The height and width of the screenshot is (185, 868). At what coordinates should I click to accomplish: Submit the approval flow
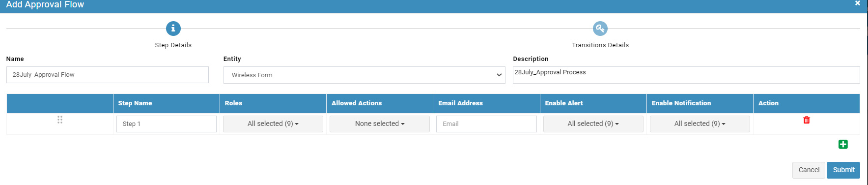(x=843, y=170)
